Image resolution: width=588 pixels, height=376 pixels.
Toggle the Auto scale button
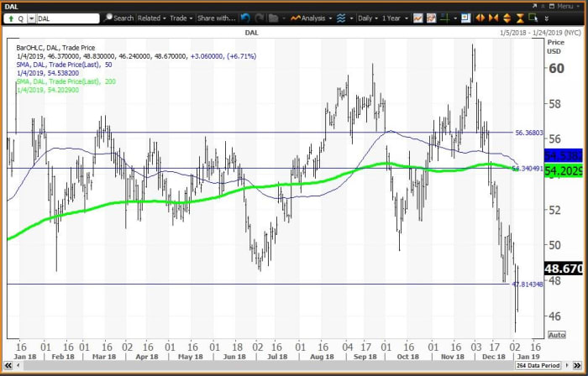pyautogui.click(x=556, y=335)
